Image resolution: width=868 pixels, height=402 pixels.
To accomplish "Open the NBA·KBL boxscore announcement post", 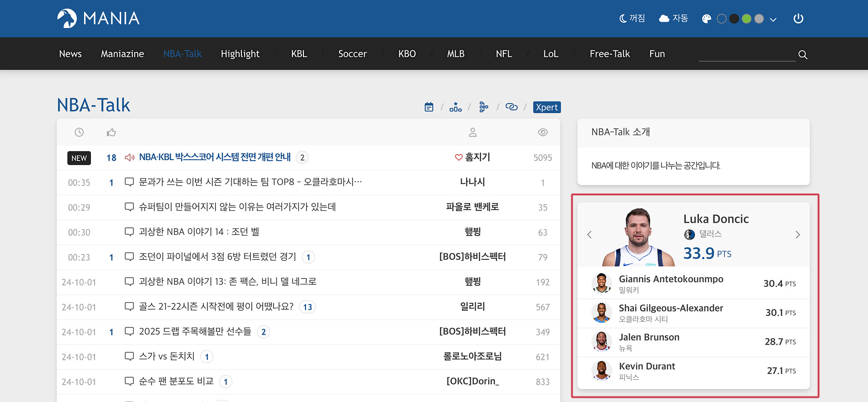I will (x=215, y=157).
